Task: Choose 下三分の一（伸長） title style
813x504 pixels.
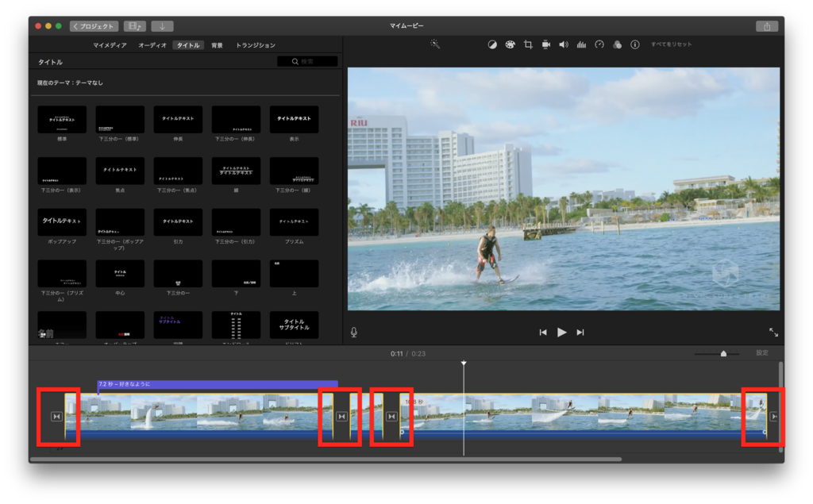Action: (x=237, y=120)
